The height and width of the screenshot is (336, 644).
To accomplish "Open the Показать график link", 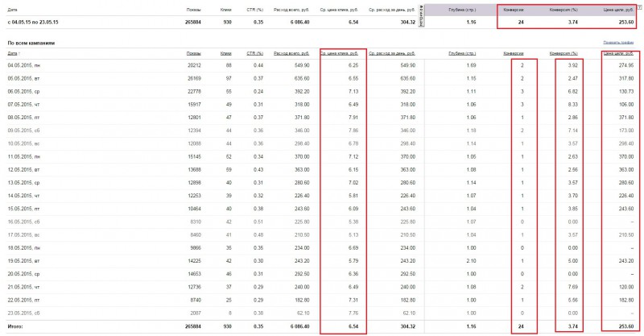I will [x=618, y=43].
